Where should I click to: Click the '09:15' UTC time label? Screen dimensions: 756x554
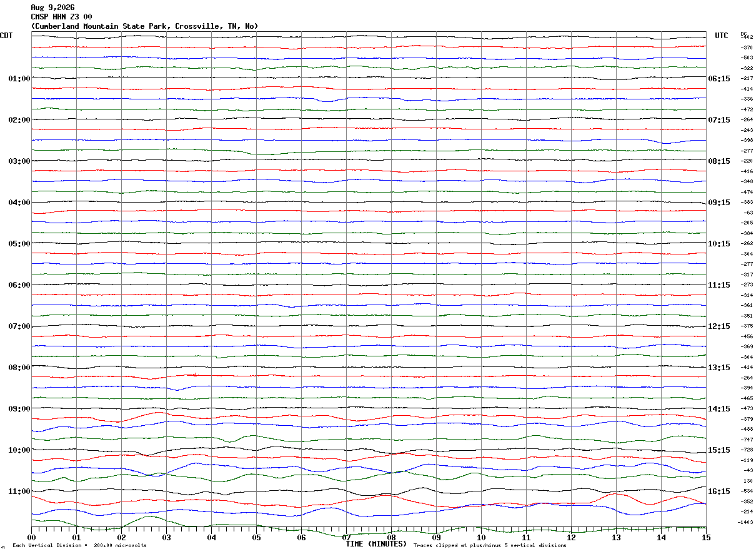point(719,203)
